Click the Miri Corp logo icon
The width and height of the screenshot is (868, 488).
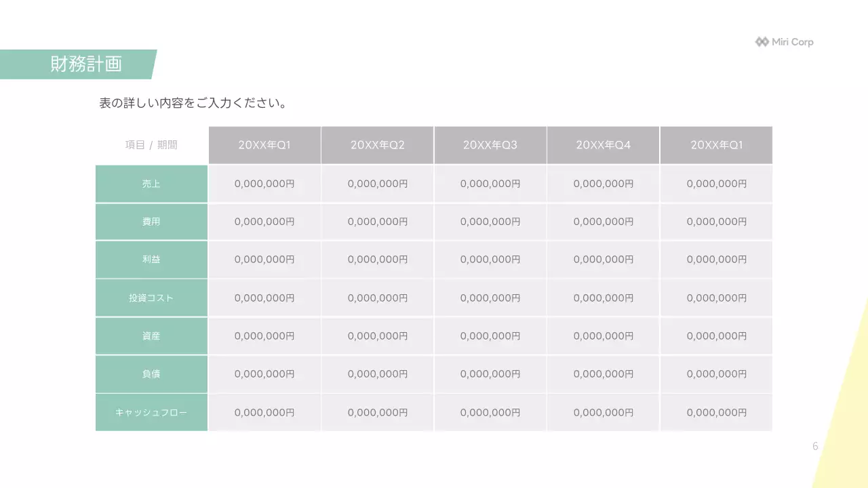click(x=762, y=42)
